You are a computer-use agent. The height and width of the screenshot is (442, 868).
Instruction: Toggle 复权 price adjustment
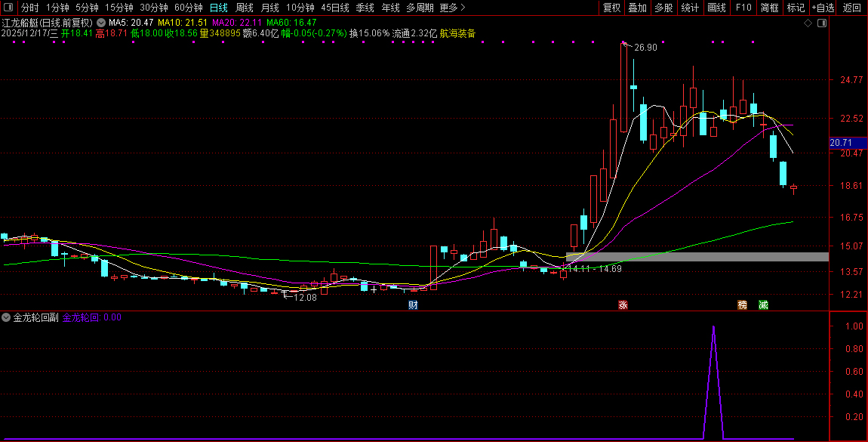611,8
